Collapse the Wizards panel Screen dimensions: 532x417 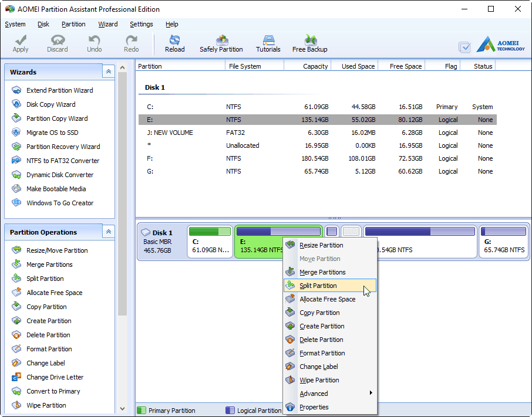(x=109, y=72)
